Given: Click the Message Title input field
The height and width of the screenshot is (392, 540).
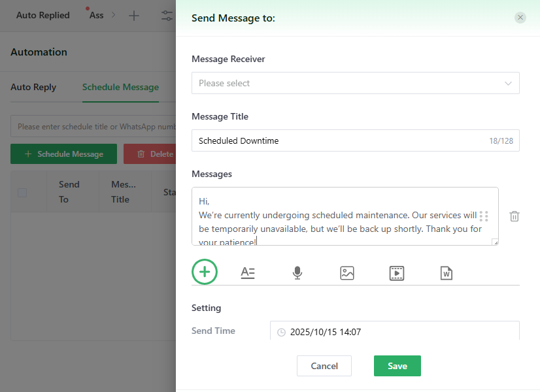Looking at the screenshot, I should (340, 140).
